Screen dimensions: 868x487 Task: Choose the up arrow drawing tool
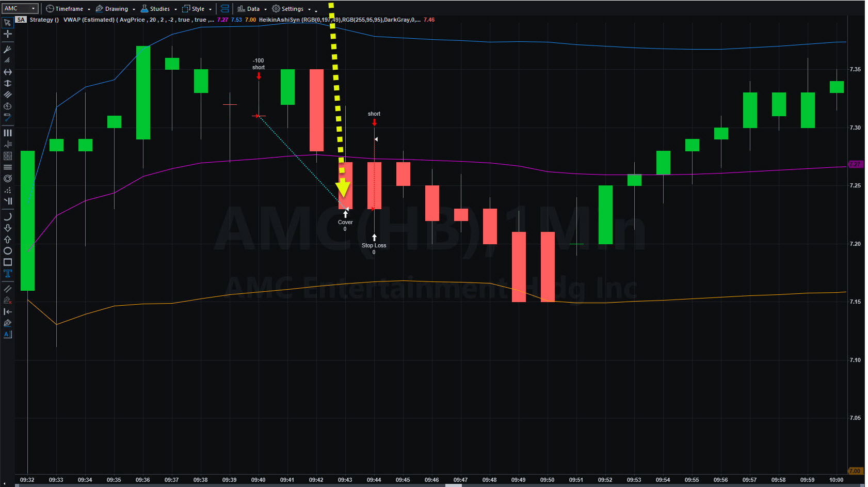(x=7, y=239)
